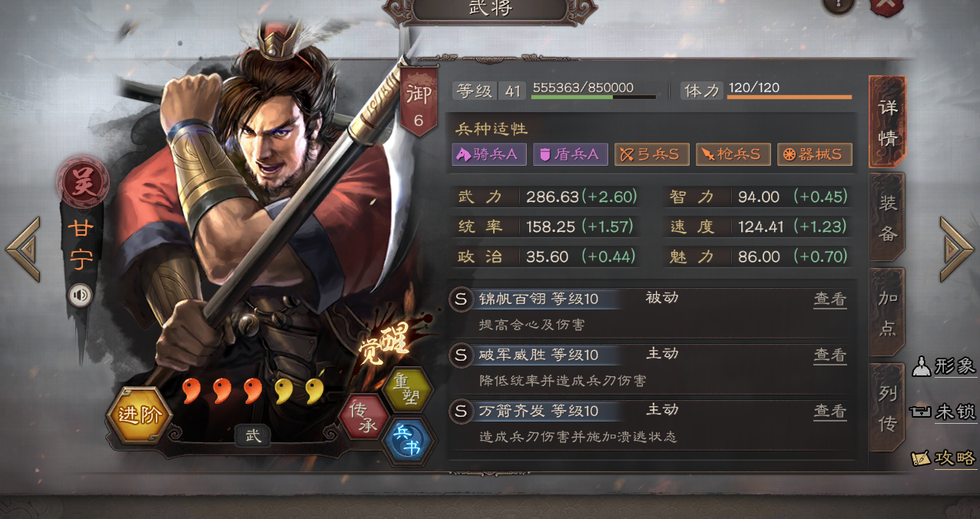Tap the 重塑 hexagon icon
980x519 pixels.
[x=407, y=389]
